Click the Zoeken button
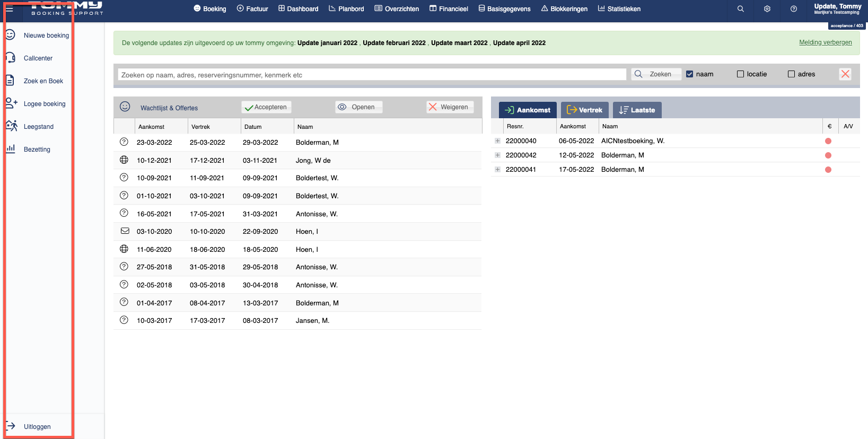The height and width of the screenshot is (439, 868). (656, 74)
